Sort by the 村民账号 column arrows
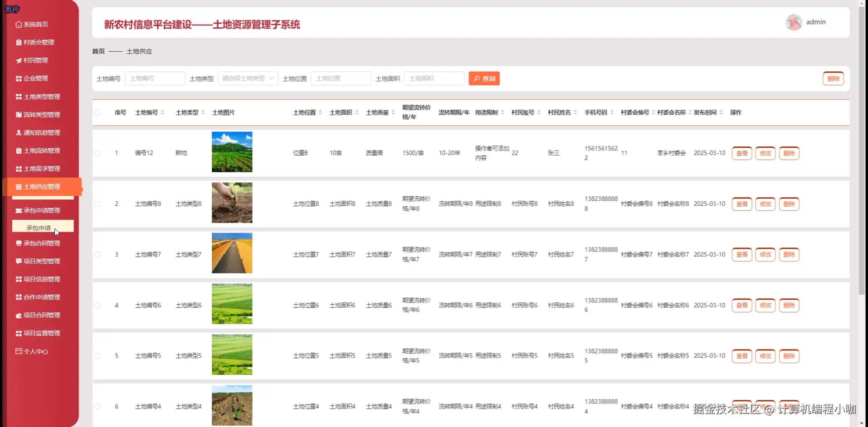The width and height of the screenshot is (868, 427). [539, 112]
